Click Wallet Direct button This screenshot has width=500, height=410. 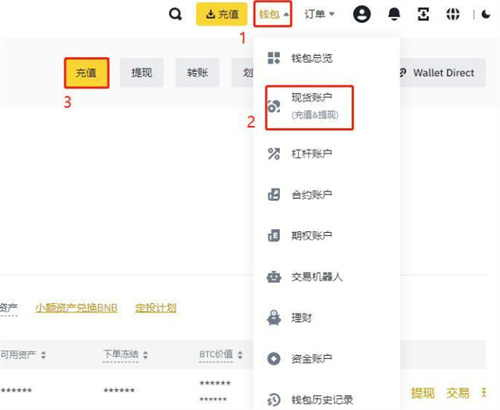click(441, 73)
